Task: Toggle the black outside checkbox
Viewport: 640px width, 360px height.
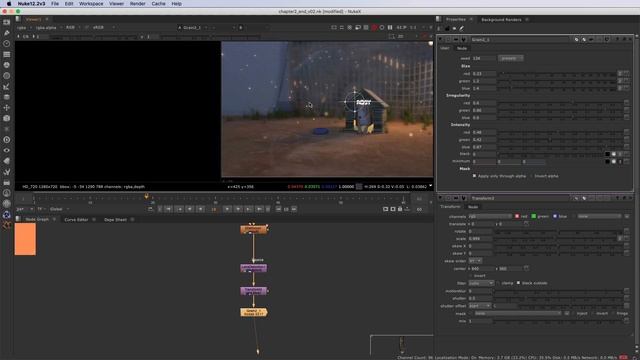Action: point(518,283)
